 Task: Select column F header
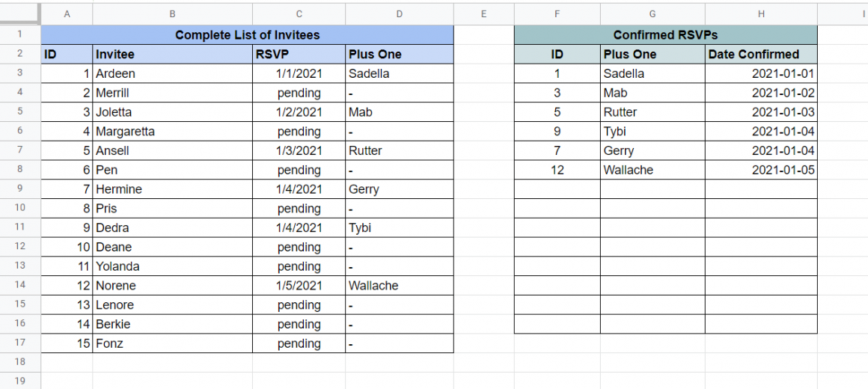pyautogui.click(x=557, y=13)
